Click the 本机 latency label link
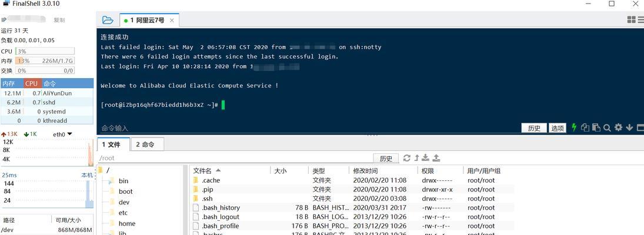The height and width of the screenshot is (235, 644). point(87,175)
